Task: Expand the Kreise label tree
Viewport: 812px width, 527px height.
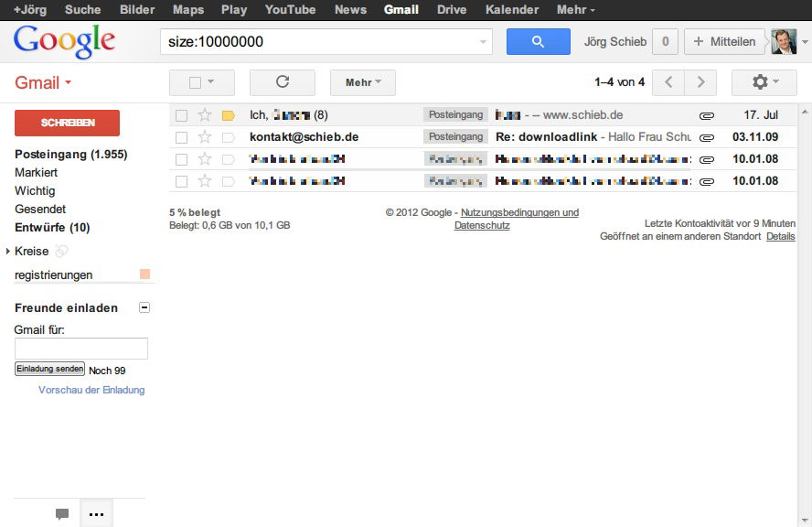Action: [x=7, y=252]
